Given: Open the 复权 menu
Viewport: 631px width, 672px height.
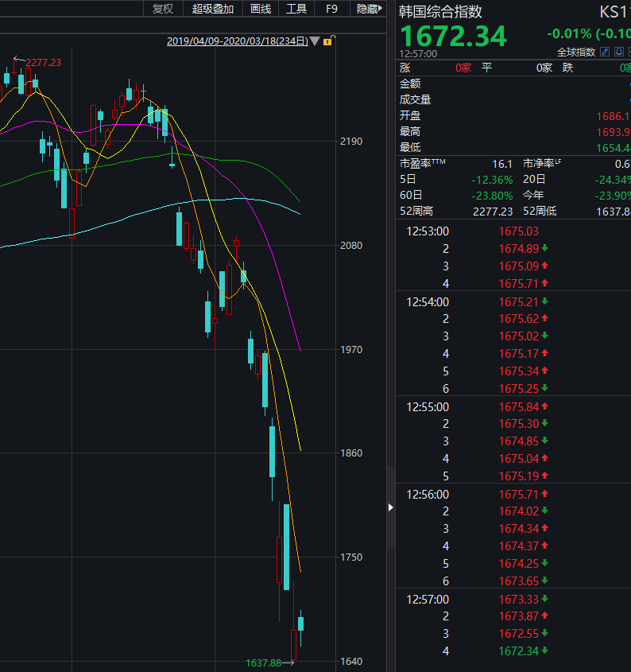Looking at the screenshot, I should [x=162, y=9].
